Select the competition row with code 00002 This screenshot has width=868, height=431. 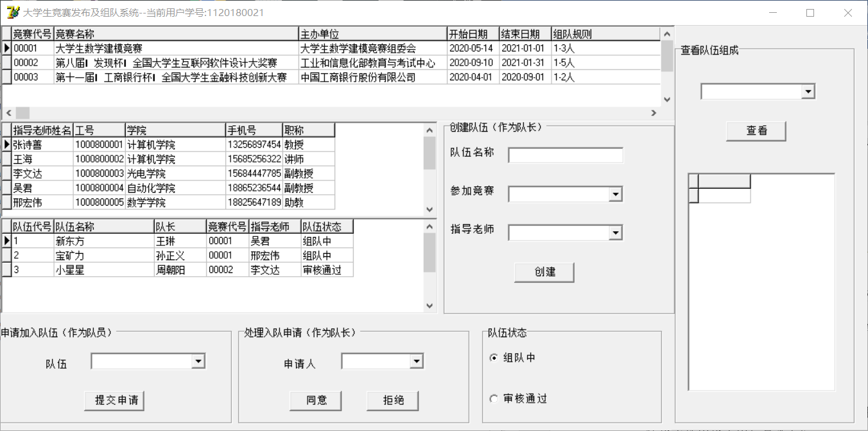pyautogui.click(x=331, y=63)
